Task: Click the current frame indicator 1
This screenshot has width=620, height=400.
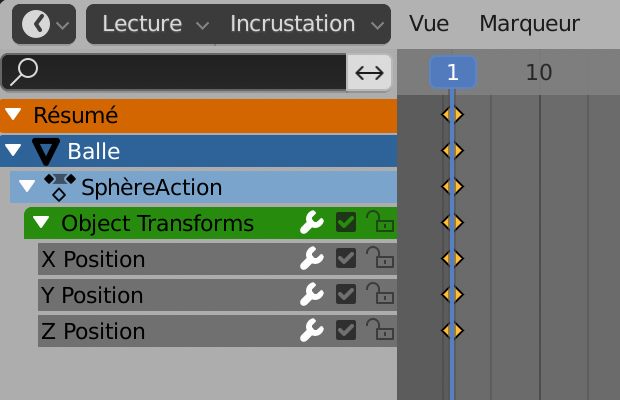Action: coord(453,72)
